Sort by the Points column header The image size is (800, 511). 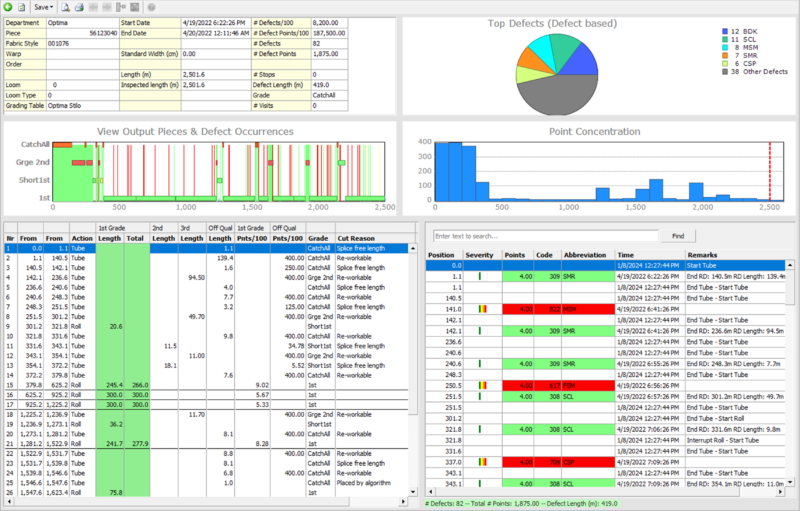[x=518, y=255]
